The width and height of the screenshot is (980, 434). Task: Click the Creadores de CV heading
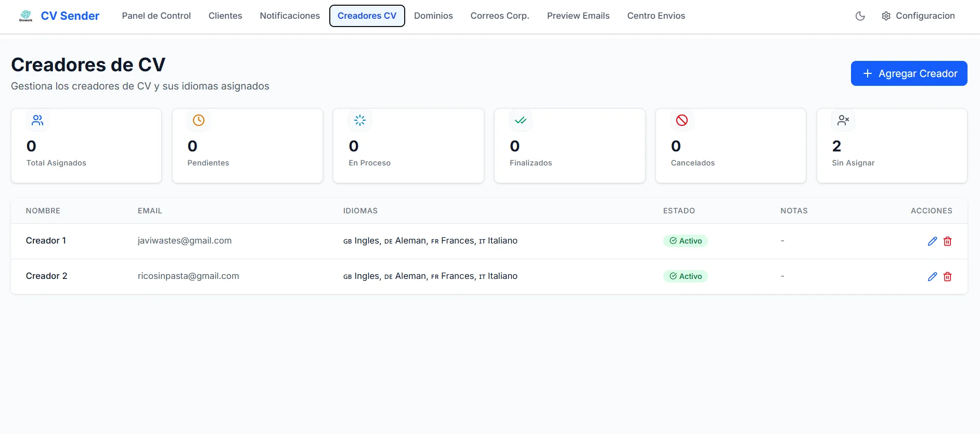(88, 65)
